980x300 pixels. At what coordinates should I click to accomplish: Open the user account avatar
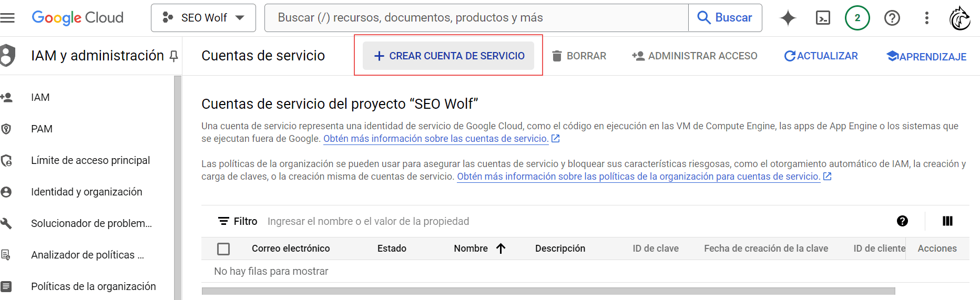click(960, 18)
